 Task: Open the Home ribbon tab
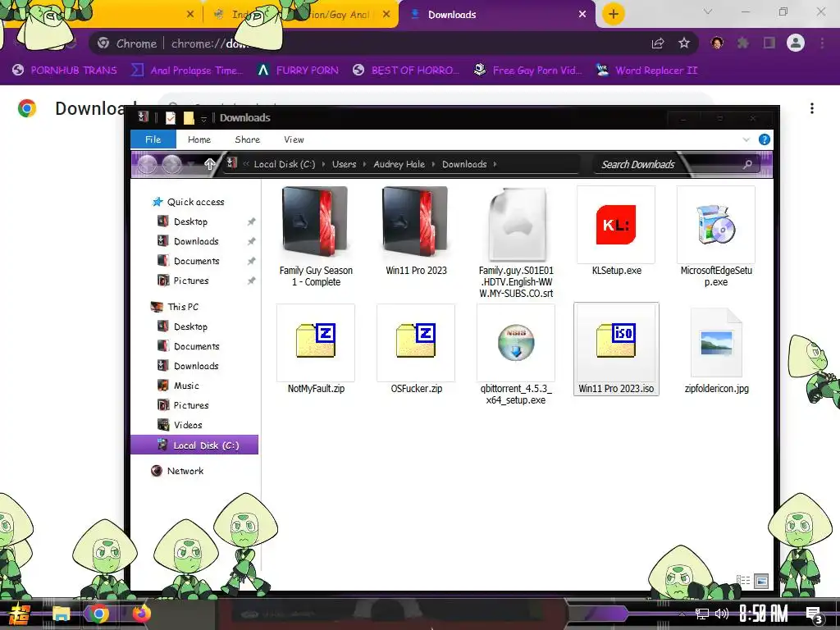(x=199, y=139)
